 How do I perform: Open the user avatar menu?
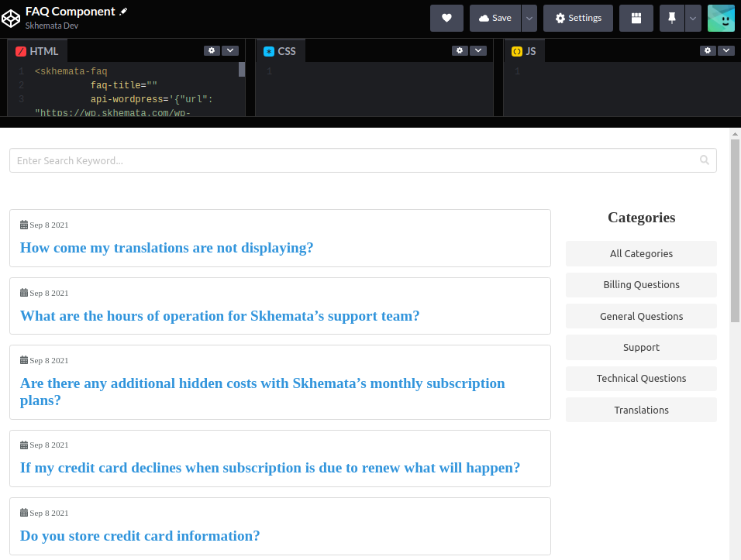(721, 18)
